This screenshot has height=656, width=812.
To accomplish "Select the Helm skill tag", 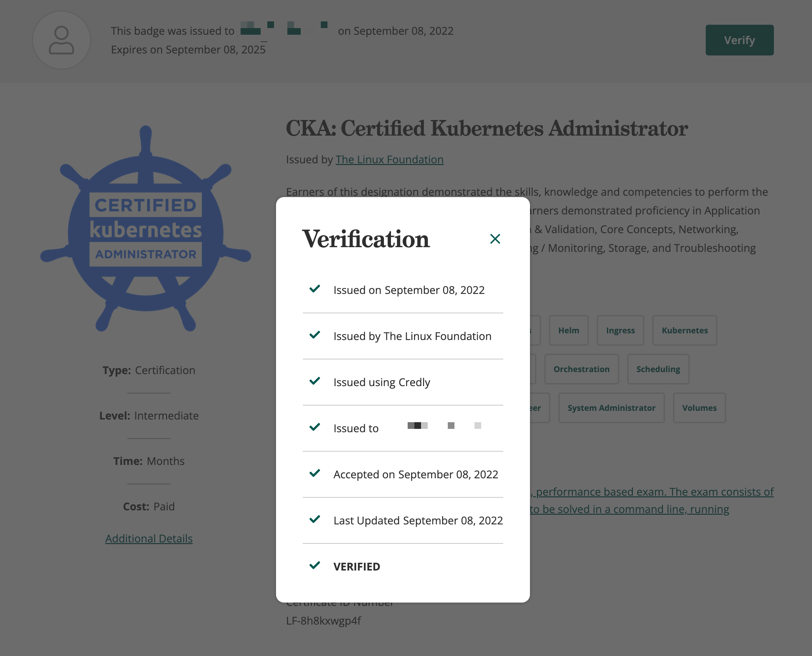I will point(568,330).
